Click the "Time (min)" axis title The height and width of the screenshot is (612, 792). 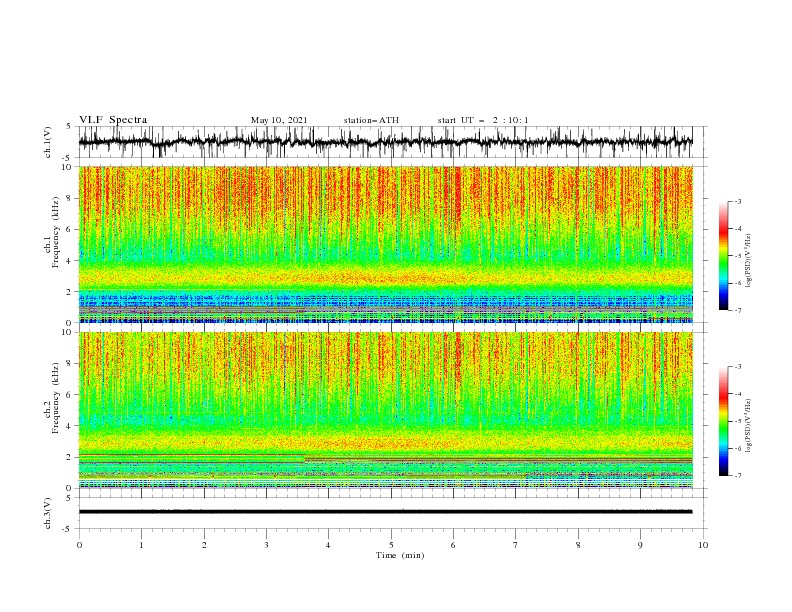coord(400,555)
